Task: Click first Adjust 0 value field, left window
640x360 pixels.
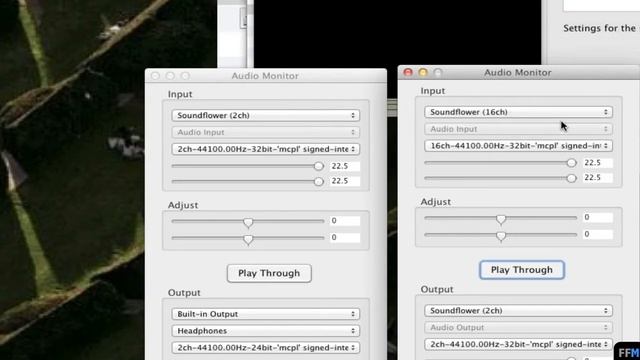Action: 345,221
